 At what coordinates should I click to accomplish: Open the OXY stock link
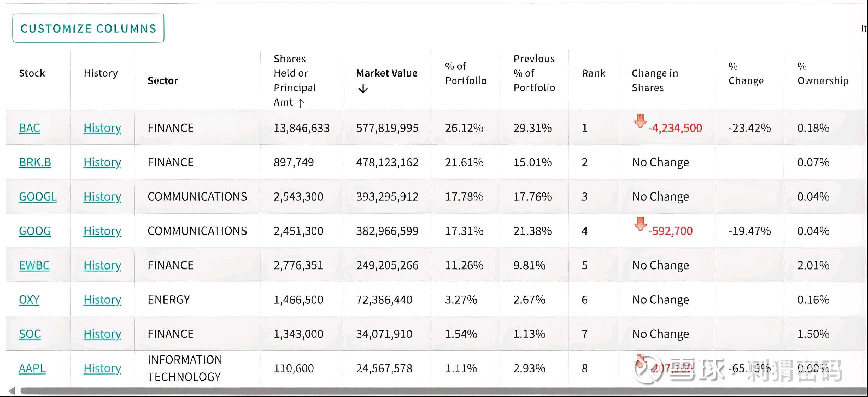(29, 300)
